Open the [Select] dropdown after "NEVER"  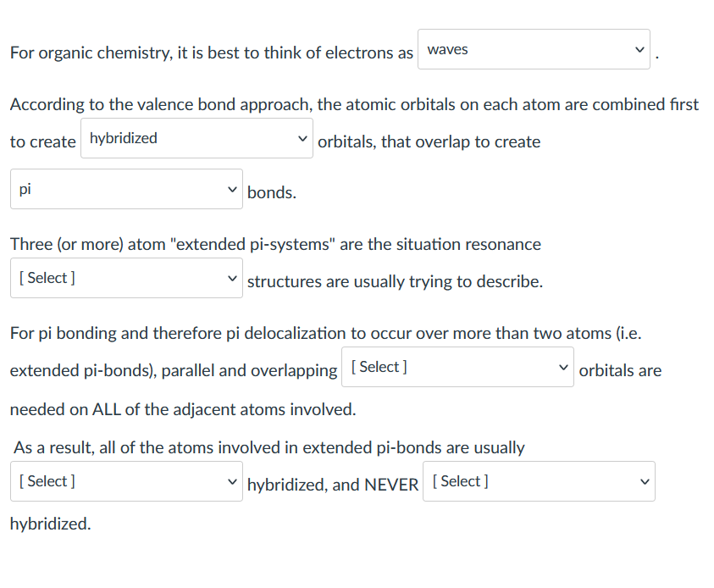pyautogui.click(x=539, y=481)
